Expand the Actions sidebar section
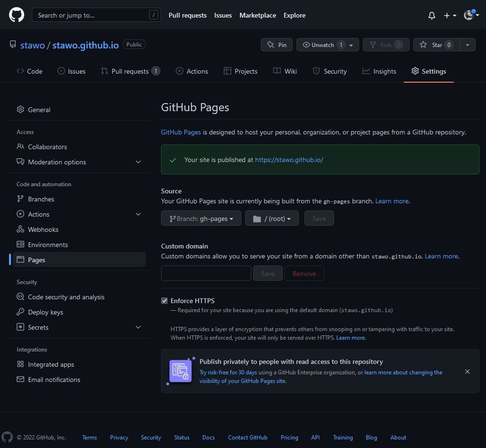 (x=138, y=214)
